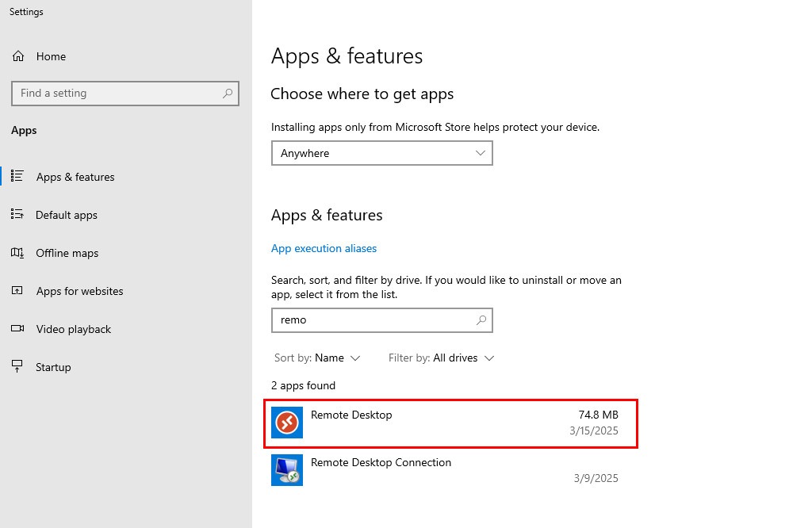Screen dimensions: 812x528
Task: Open Offline maps settings page
Action: coord(67,253)
